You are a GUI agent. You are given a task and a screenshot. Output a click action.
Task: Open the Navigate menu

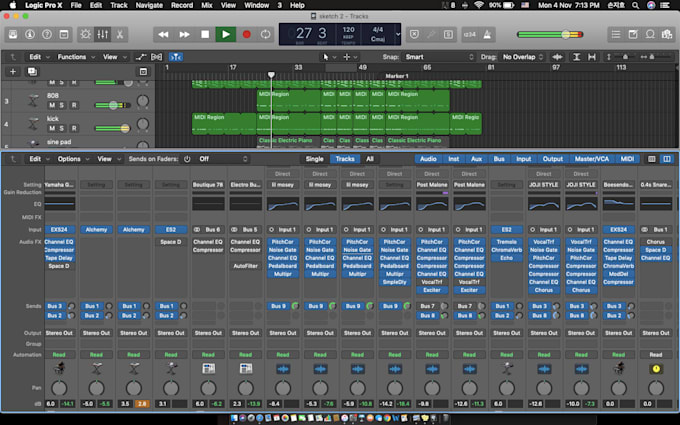click(149, 5)
